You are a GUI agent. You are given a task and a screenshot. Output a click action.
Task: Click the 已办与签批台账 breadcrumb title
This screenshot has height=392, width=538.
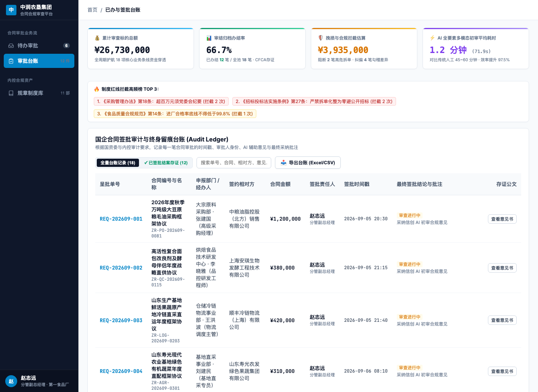point(123,10)
